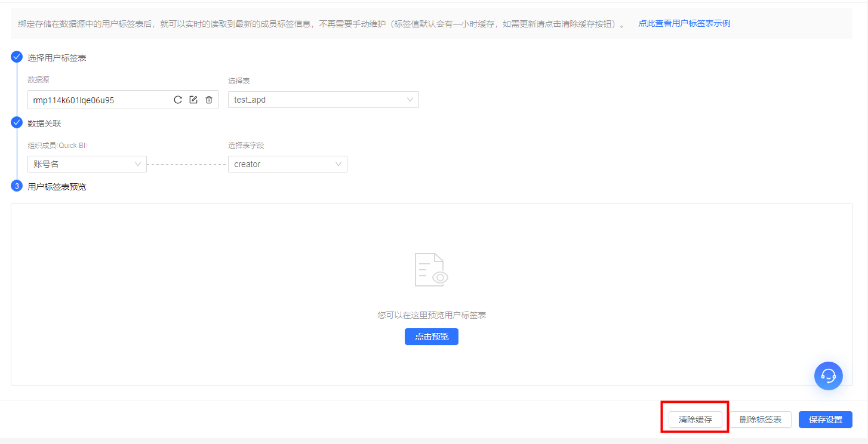Click the 选择表 label

coord(239,81)
